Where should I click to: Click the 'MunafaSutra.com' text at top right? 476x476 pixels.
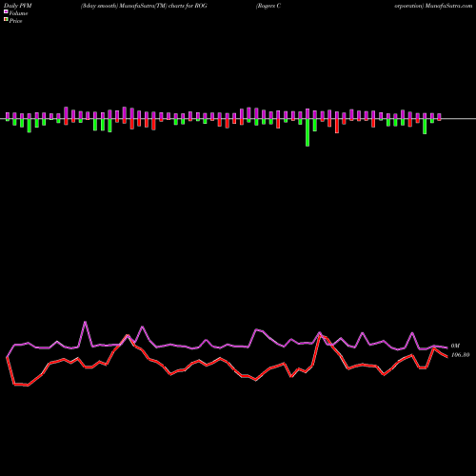[448, 6]
